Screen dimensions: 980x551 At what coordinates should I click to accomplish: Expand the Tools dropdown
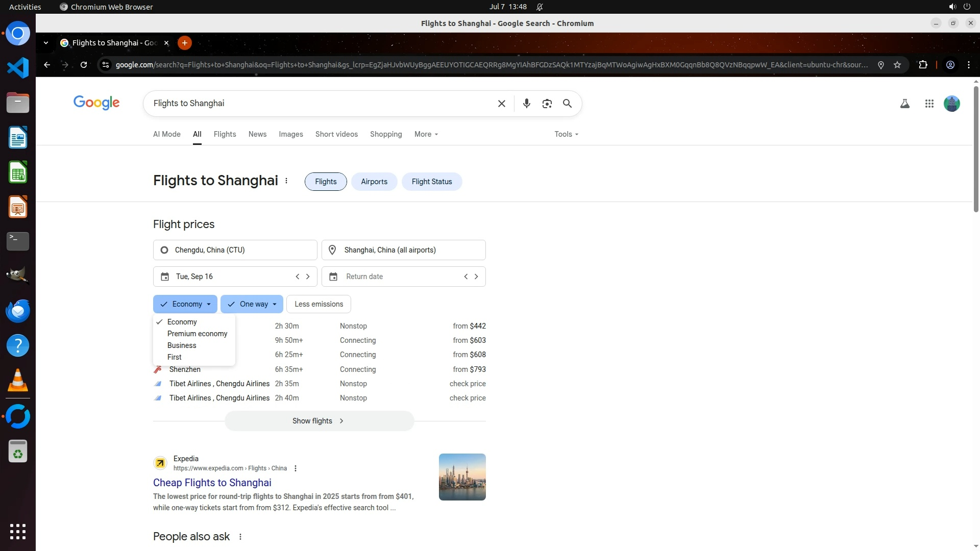[566, 134]
